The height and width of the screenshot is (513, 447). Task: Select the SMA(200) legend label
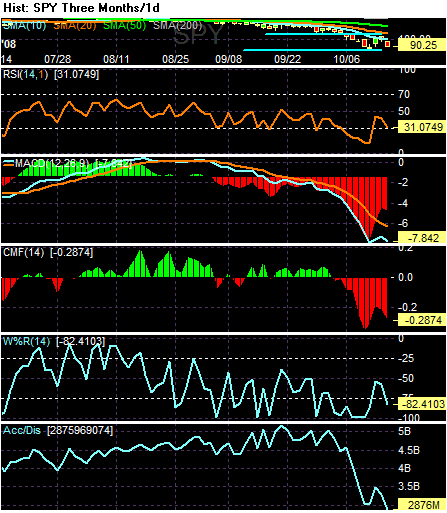[177, 25]
